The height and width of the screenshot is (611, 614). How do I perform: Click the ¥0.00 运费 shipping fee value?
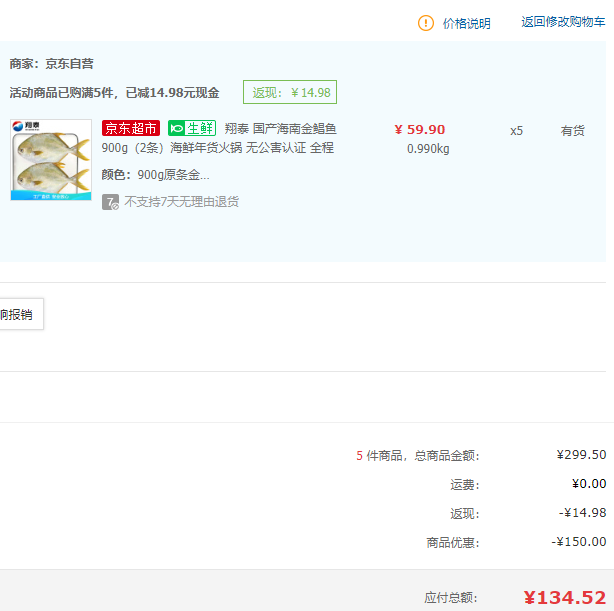[x=588, y=484]
